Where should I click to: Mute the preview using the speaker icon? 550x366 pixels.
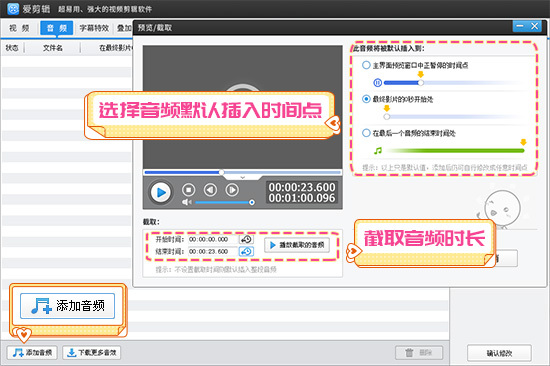[186, 202]
